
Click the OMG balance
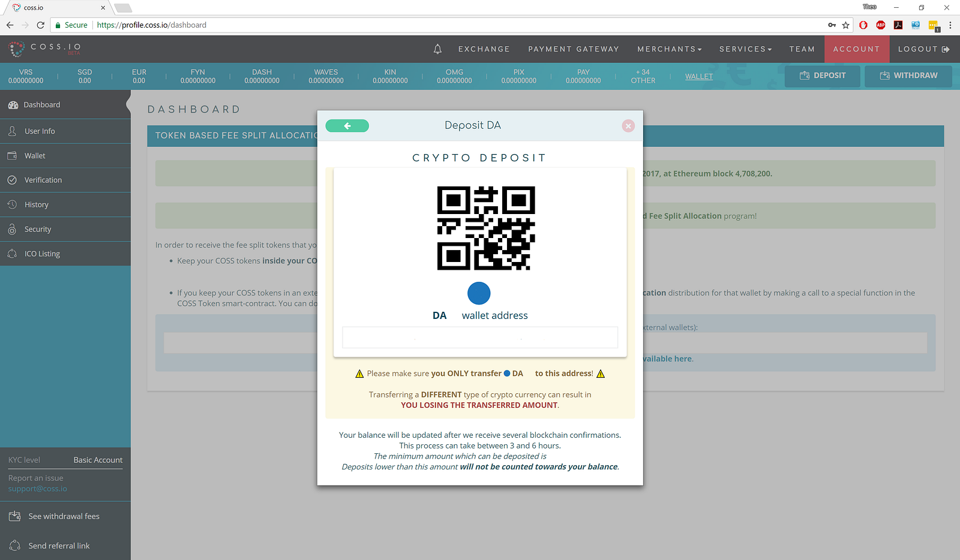pyautogui.click(x=455, y=76)
